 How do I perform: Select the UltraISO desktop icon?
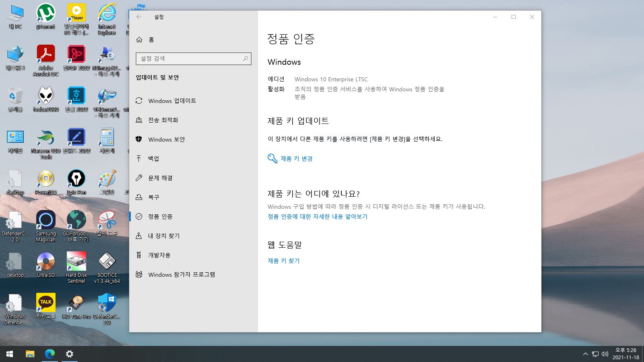point(46,265)
